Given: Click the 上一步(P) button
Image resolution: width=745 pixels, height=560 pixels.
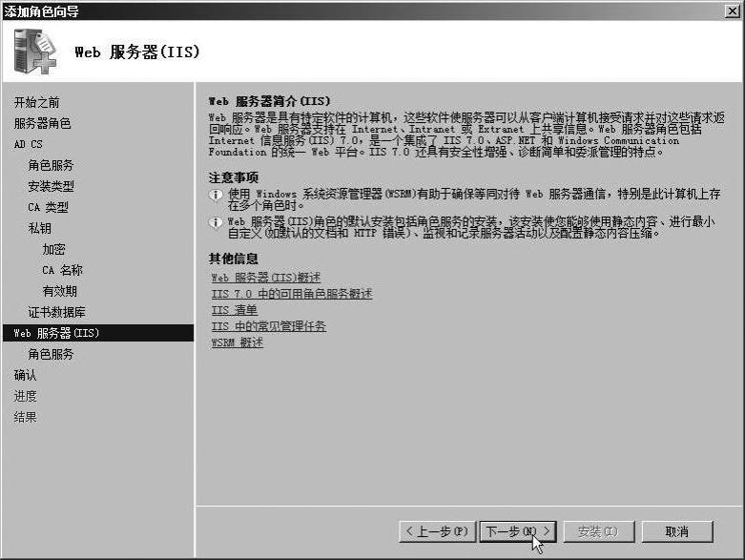Looking at the screenshot, I should pos(437,531).
